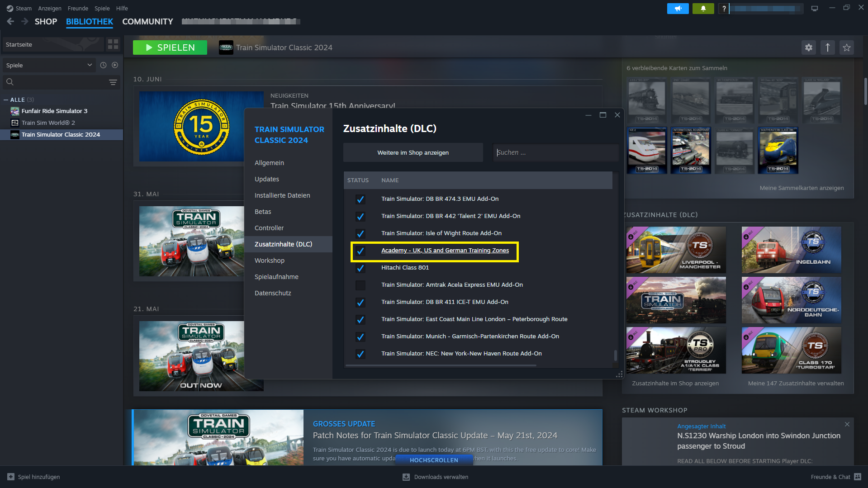Uncheck the Hitachi Class 801 DLC
868x488 pixels.
coord(360,268)
